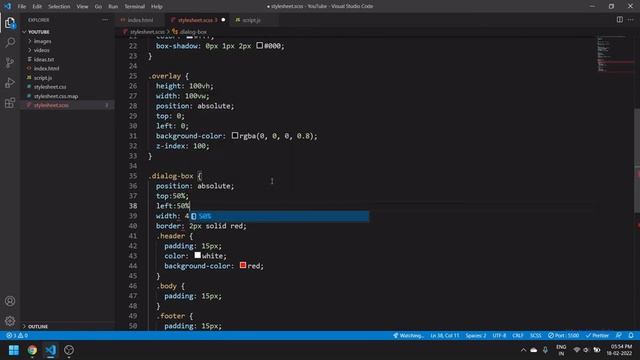
Task: Open the Extensions view
Action: (x=10, y=103)
